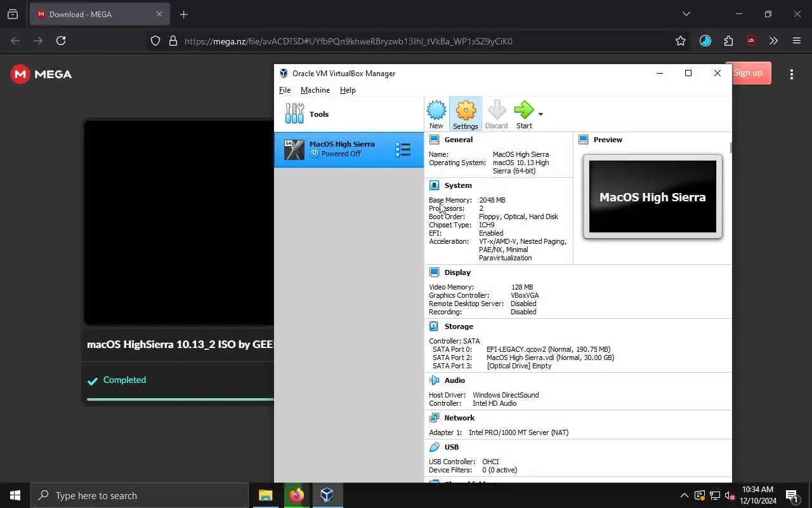This screenshot has width=812, height=508.
Task: Click the USB section heading
Action: [x=452, y=447]
